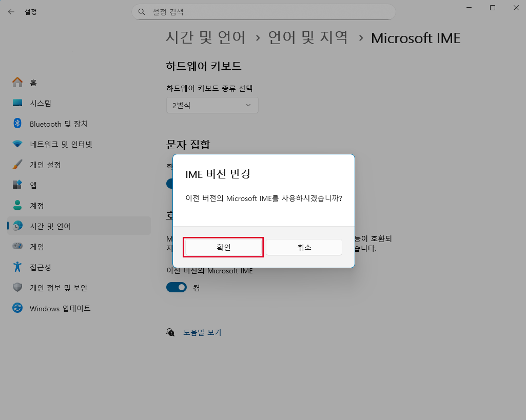Screen dimensions: 526x420
Task: Click the 확인 button in the dialog
Action: pyautogui.click(x=223, y=247)
